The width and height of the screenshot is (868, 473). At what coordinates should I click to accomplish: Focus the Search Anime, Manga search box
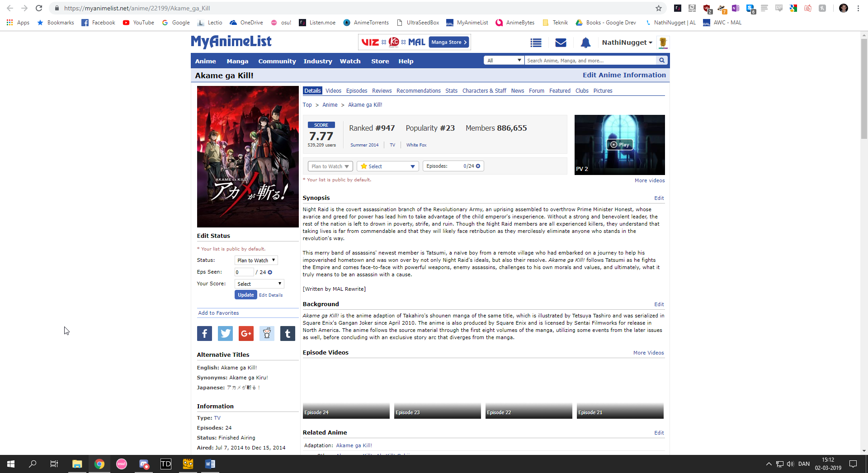tap(590, 60)
